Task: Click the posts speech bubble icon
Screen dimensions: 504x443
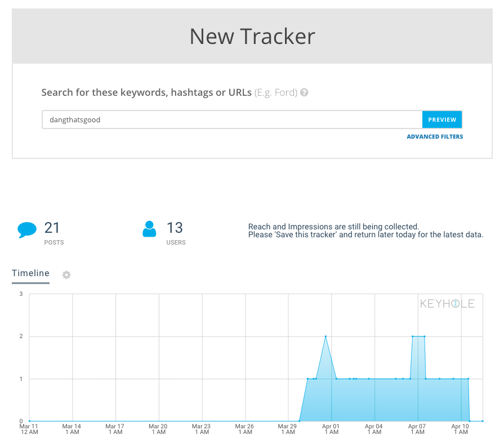Action: [x=27, y=230]
